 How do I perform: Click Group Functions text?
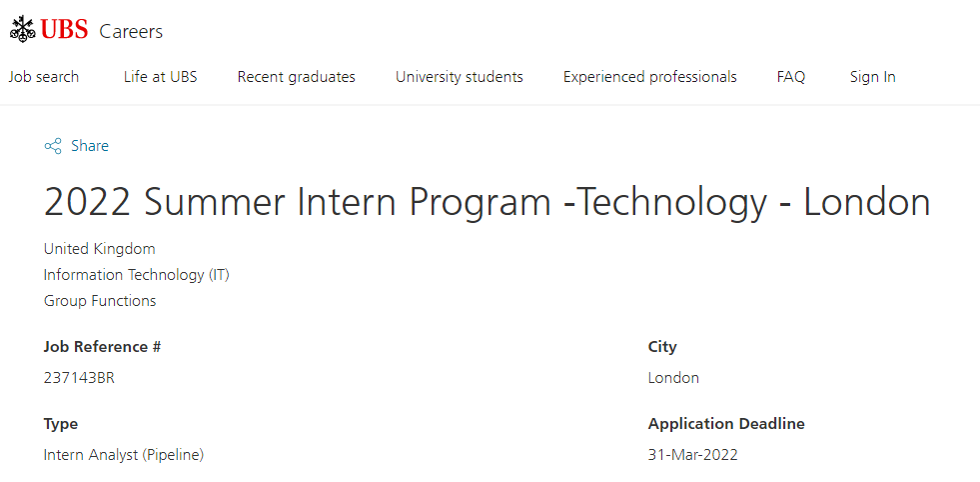pos(100,301)
